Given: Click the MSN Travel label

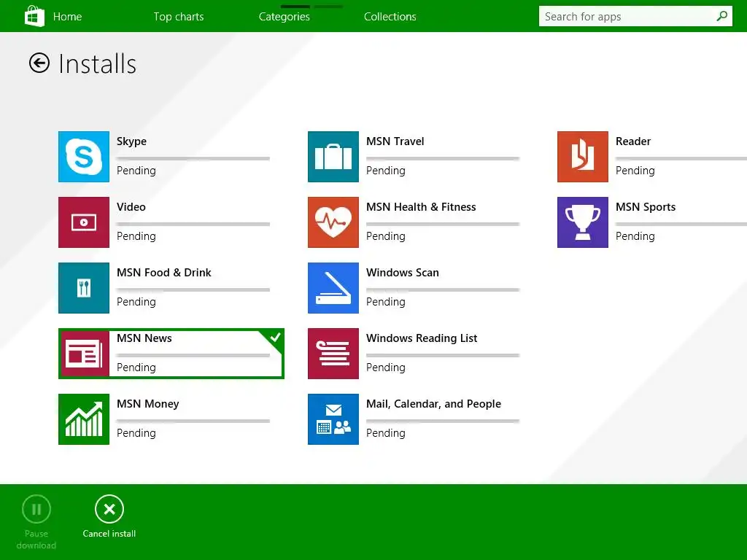Looking at the screenshot, I should 395,141.
